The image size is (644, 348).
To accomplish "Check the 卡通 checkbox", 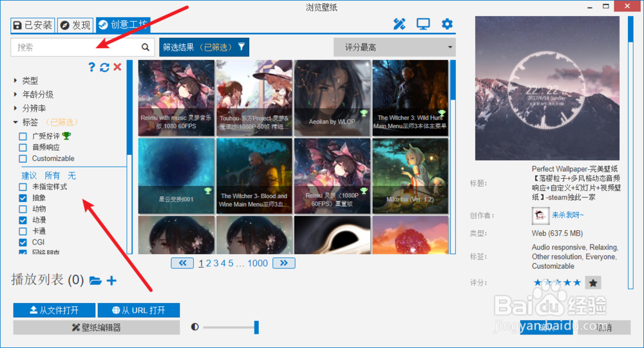I will pyautogui.click(x=23, y=231).
